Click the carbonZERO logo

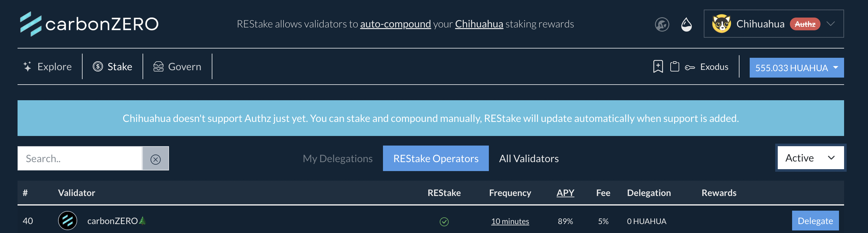click(x=89, y=24)
